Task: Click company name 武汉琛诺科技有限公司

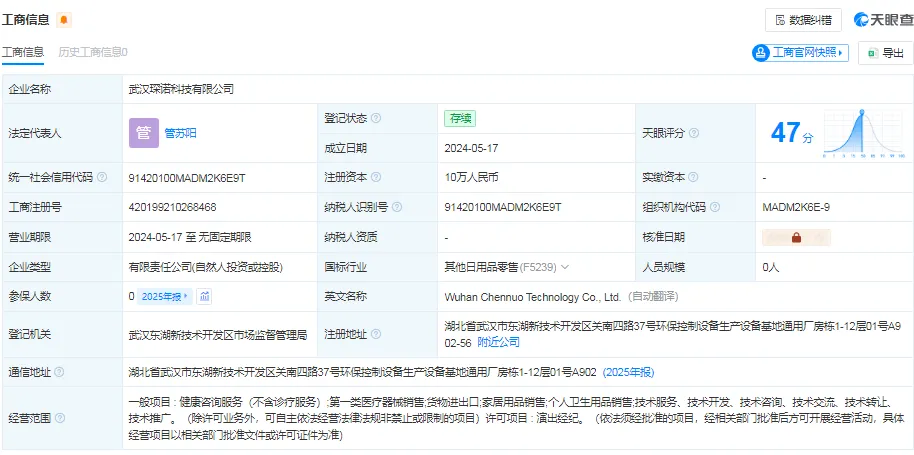Action: pos(181,89)
